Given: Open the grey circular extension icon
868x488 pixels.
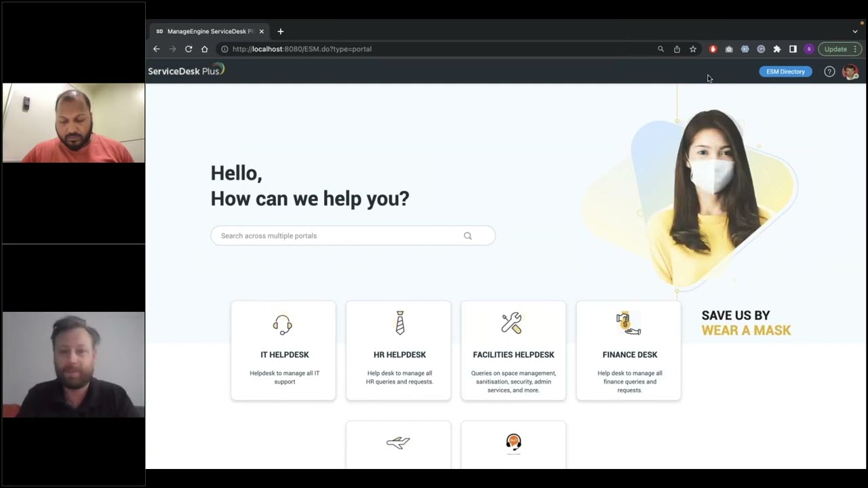Looking at the screenshot, I should (x=761, y=49).
